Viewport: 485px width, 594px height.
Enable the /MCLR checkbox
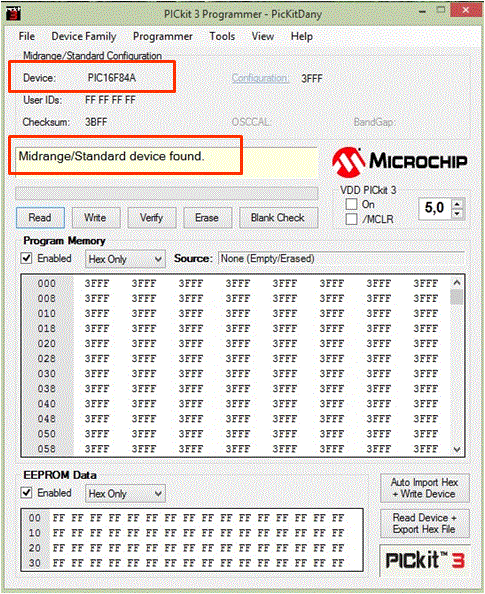click(x=351, y=219)
